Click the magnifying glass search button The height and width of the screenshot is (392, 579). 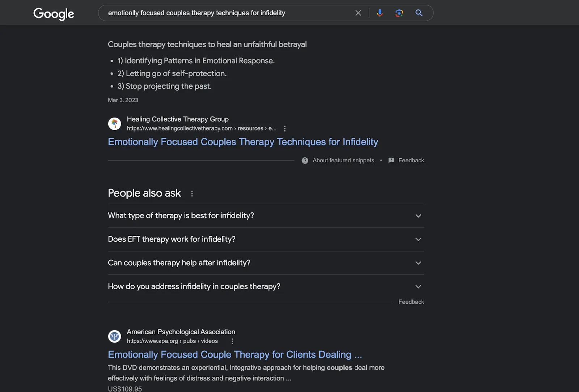(x=419, y=13)
